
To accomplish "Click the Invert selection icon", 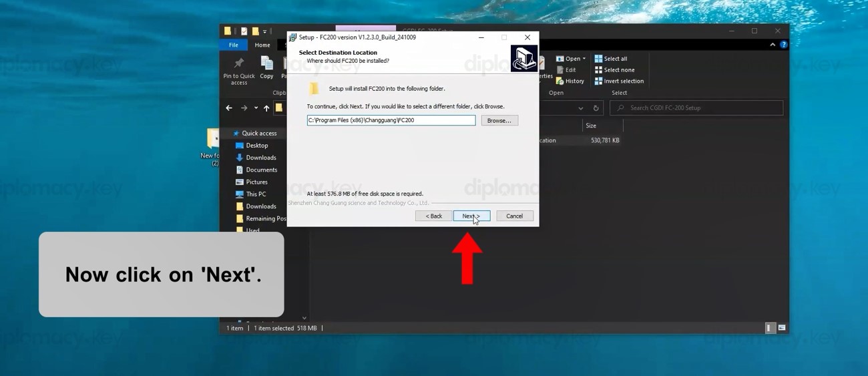I will [x=598, y=81].
